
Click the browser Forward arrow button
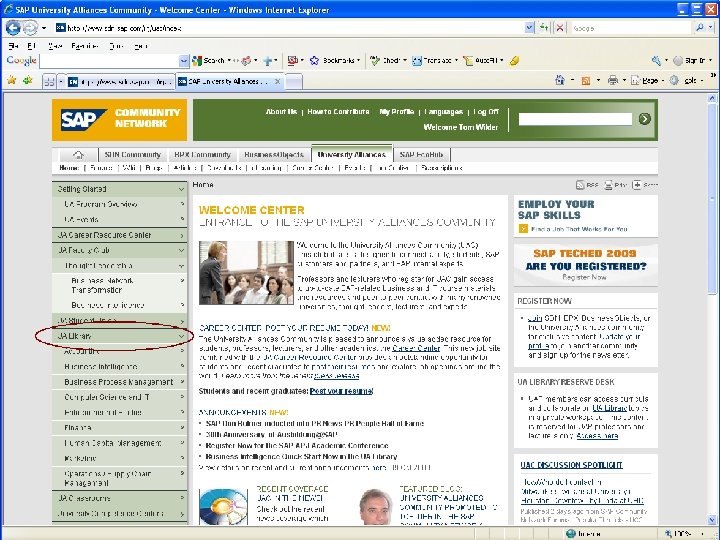[30, 28]
